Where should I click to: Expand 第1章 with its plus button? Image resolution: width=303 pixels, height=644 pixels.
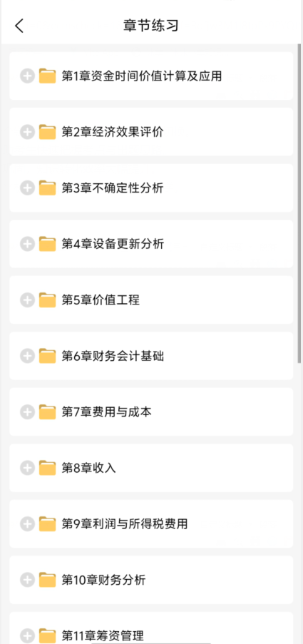click(x=27, y=76)
